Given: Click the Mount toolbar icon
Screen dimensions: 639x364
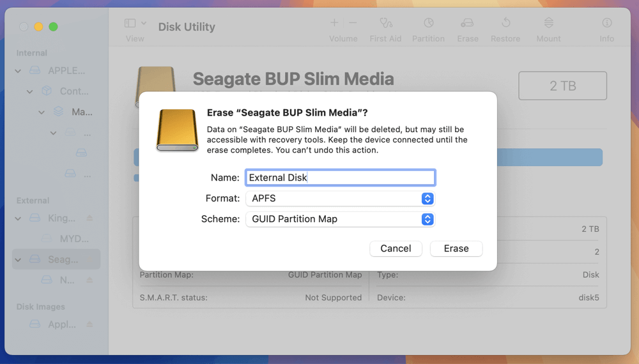Looking at the screenshot, I should pos(548,23).
